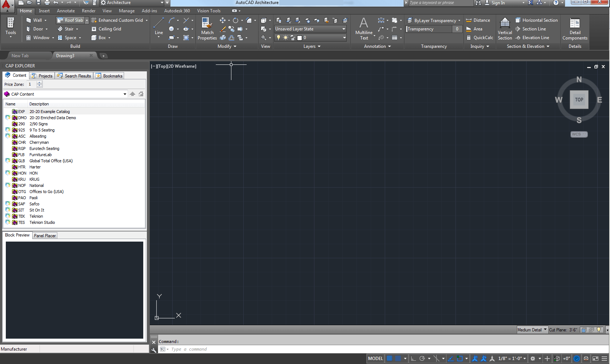Open a new drawing tab with plus
The image size is (610, 364).
click(x=103, y=56)
